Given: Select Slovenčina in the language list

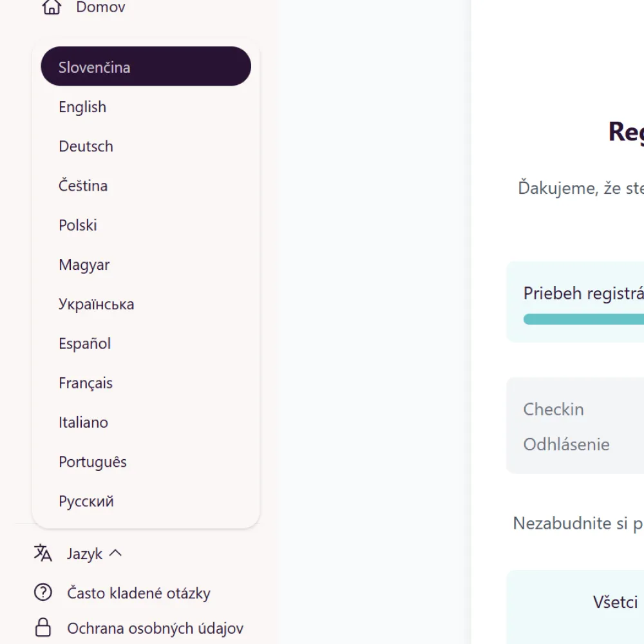Looking at the screenshot, I should tap(146, 66).
